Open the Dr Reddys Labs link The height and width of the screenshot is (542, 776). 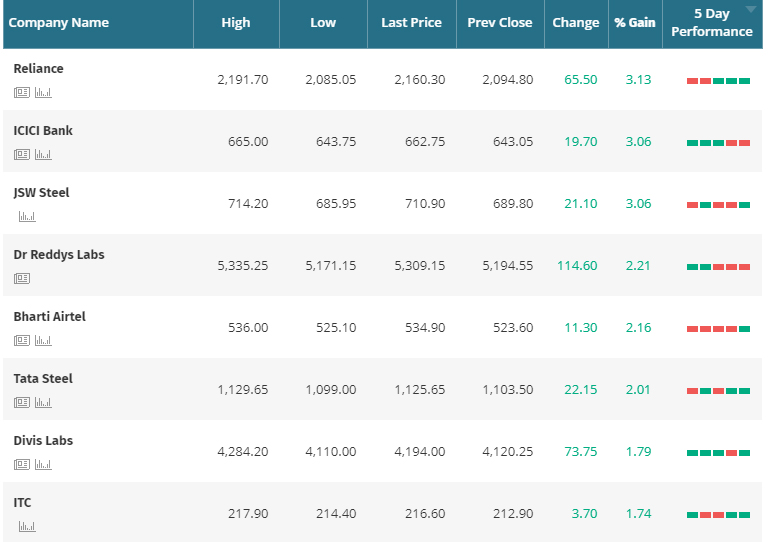click(x=58, y=255)
